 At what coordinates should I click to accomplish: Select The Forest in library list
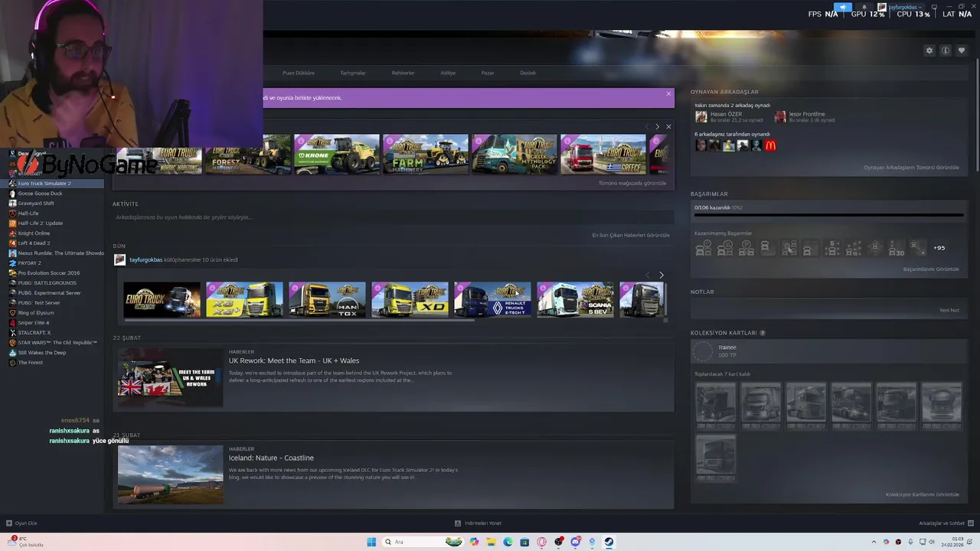[53, 363]
